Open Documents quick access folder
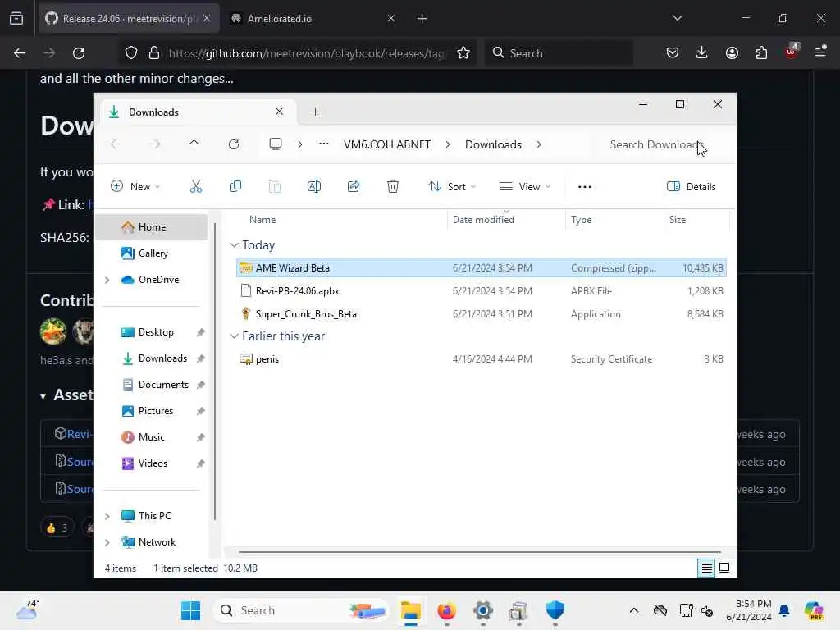The width and height of the screenshot is (840, 630). tap(155, 385)
